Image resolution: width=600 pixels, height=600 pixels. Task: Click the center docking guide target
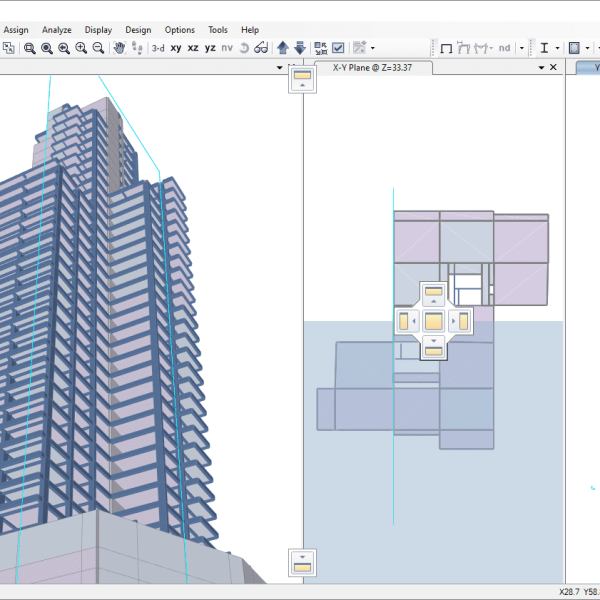pos(433,321)
